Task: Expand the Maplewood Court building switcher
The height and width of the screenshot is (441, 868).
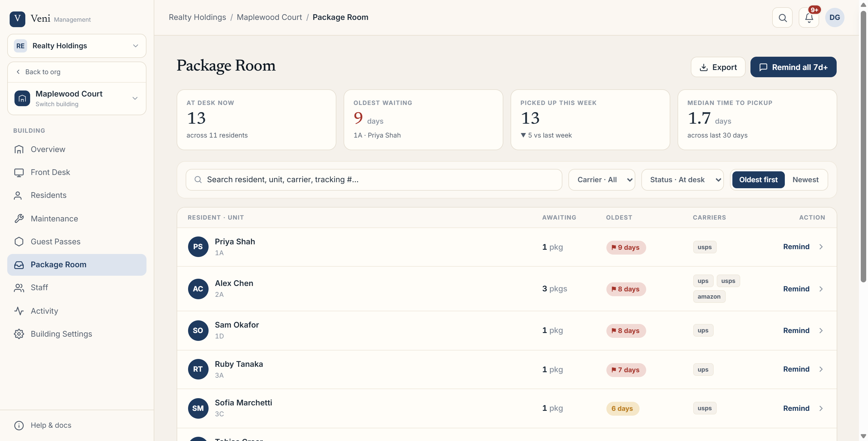Action: pyautogui.click(x=135, y=98)
